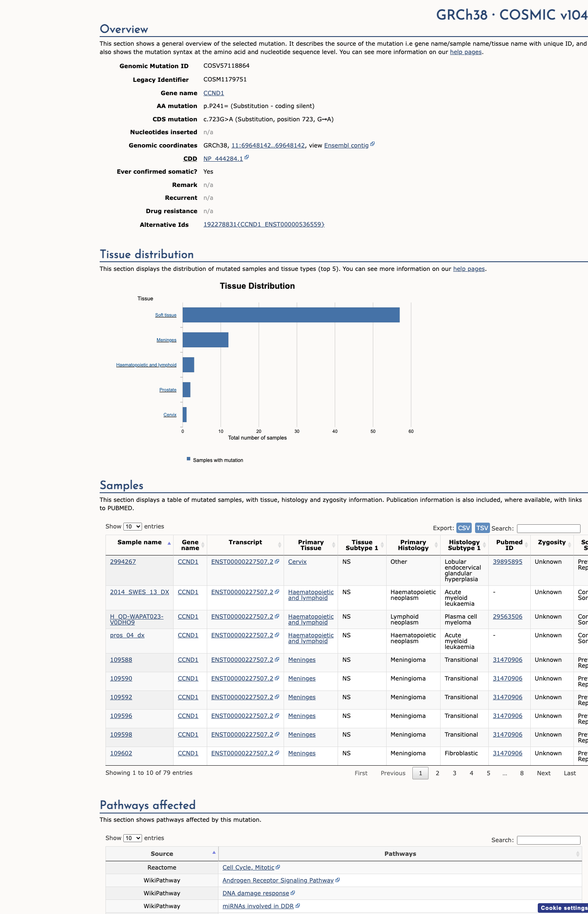Open help pages link in Overview section
Image resolution: width=588 pixels, height=914 pixels.
click(466, 52)
